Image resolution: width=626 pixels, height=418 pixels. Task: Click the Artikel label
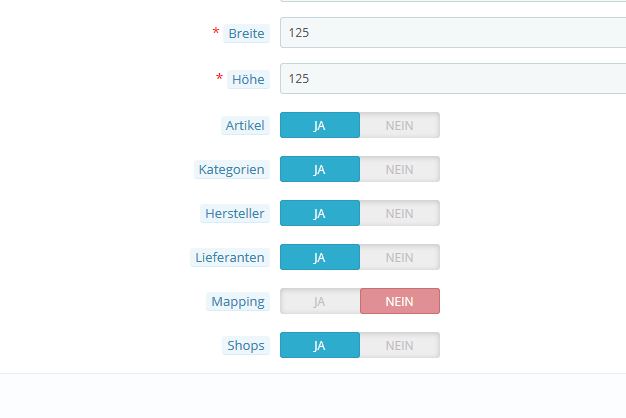tap(245, 125)
